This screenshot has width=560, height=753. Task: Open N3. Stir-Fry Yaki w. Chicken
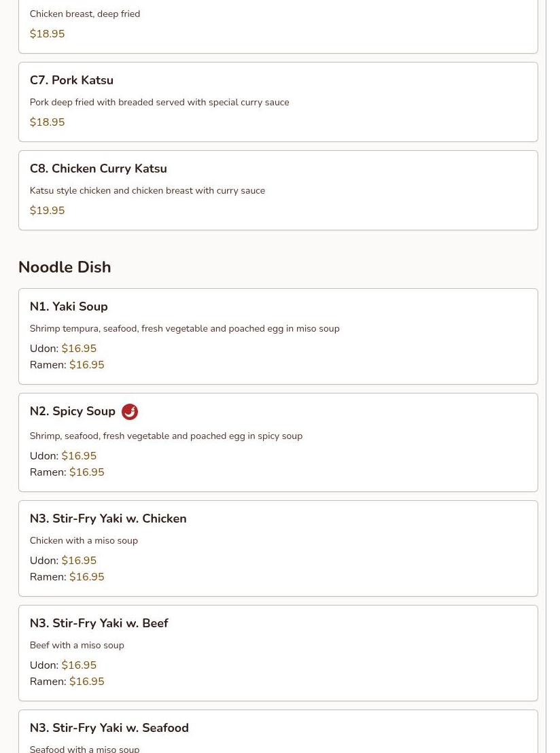(108, 519)
